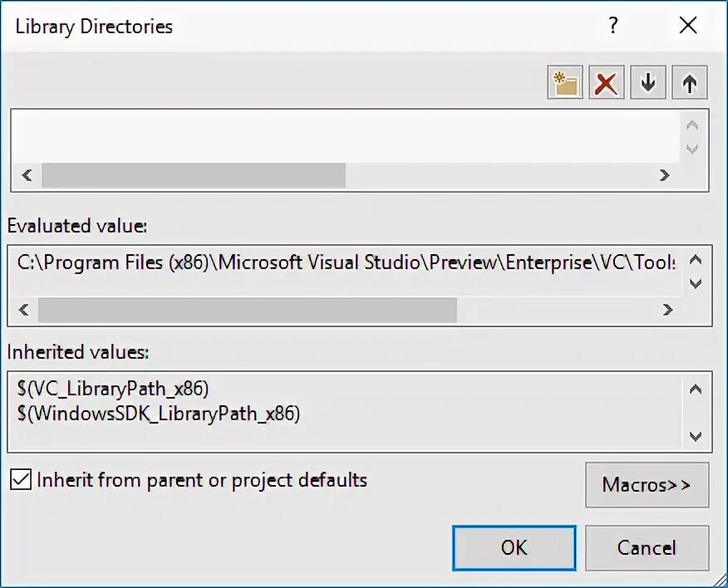Expand the Macros>> panel
728x588 pixels.
click(x=647, y=485)
